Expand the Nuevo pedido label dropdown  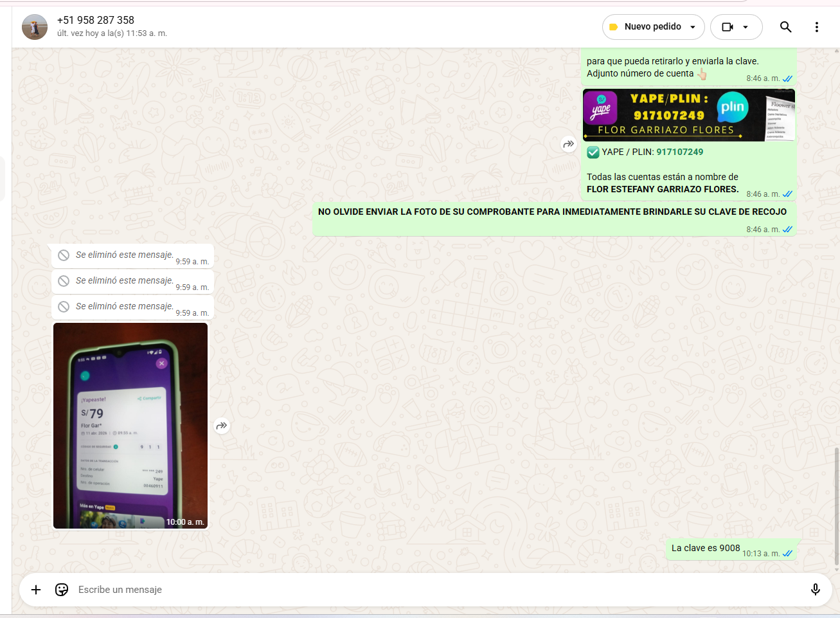pos(693,27)
